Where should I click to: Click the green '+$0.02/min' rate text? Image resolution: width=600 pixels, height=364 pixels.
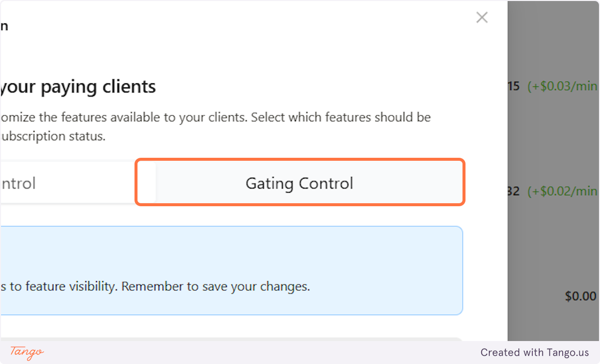[562, 191]
